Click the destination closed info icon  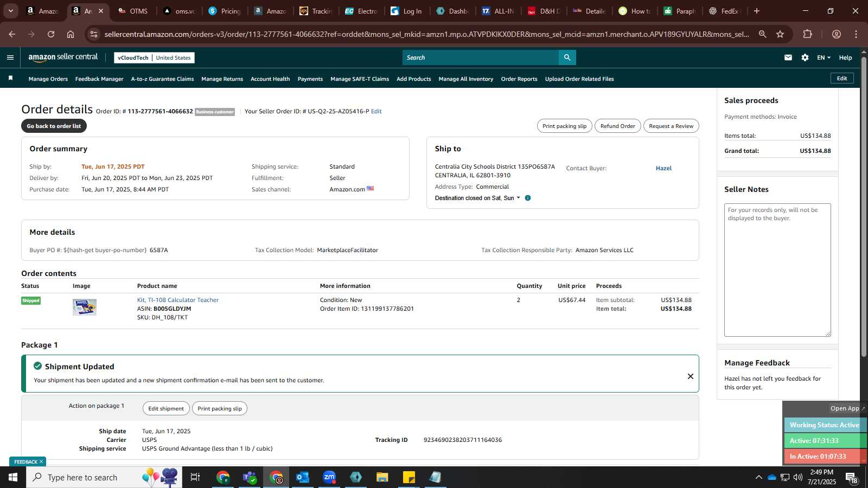coord(528,198)
